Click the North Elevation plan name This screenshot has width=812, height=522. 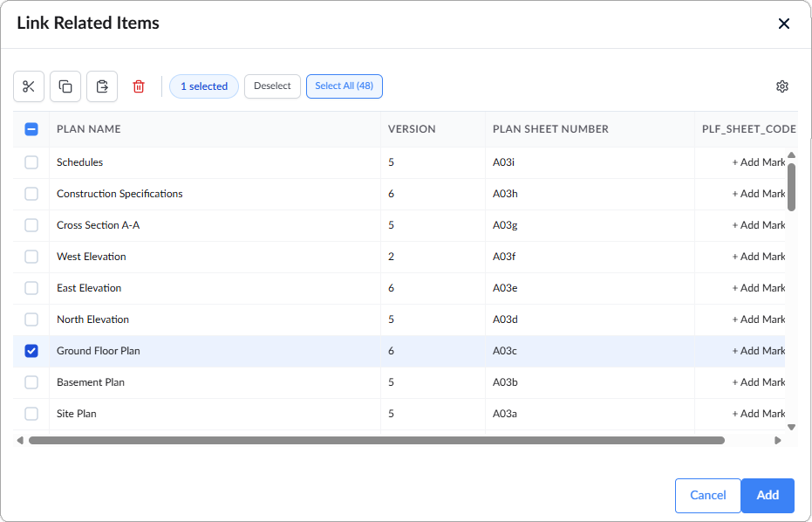click(x=92, y=319)
